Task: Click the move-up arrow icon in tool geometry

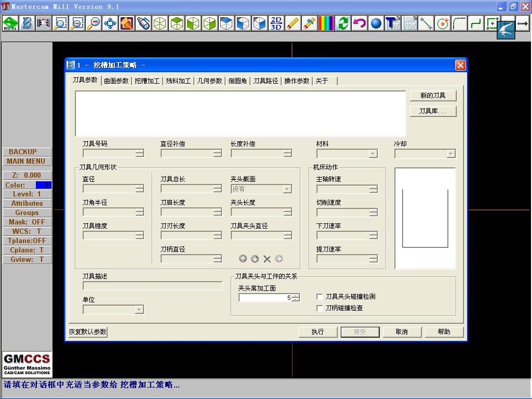Action: click(x=243, y=259)
